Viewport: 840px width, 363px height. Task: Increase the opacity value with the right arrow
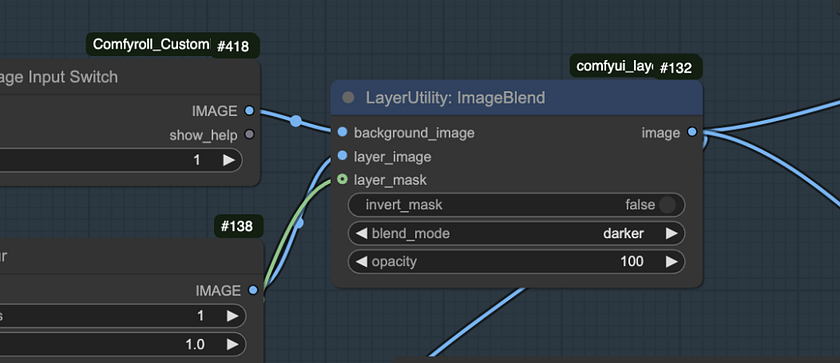pos(671,261)
